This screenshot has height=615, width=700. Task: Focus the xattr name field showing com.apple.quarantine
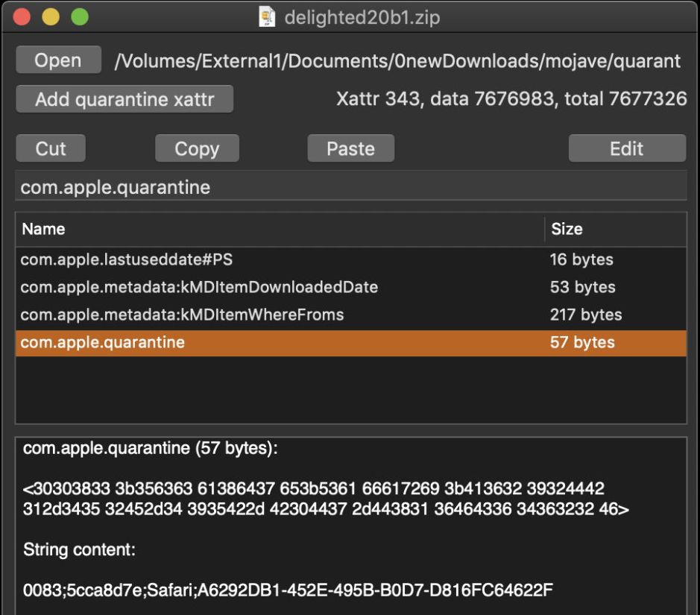coord(350,187)
